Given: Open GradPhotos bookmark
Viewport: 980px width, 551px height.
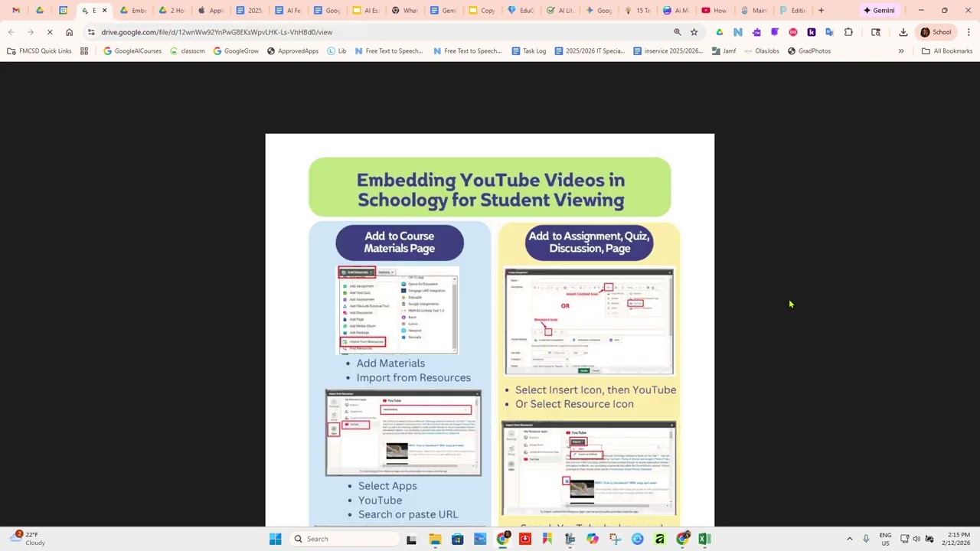Looking at the screenshot, I should (808, 51).
